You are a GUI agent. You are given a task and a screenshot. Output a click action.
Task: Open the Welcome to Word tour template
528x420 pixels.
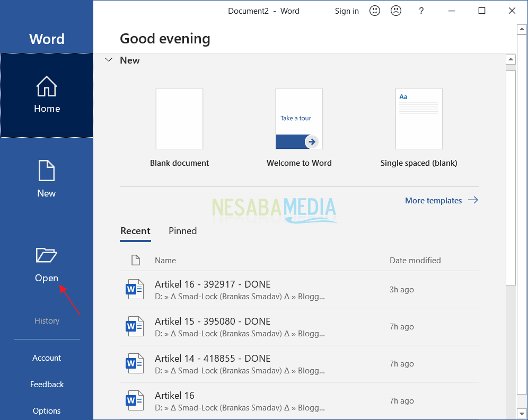point(300,119)
